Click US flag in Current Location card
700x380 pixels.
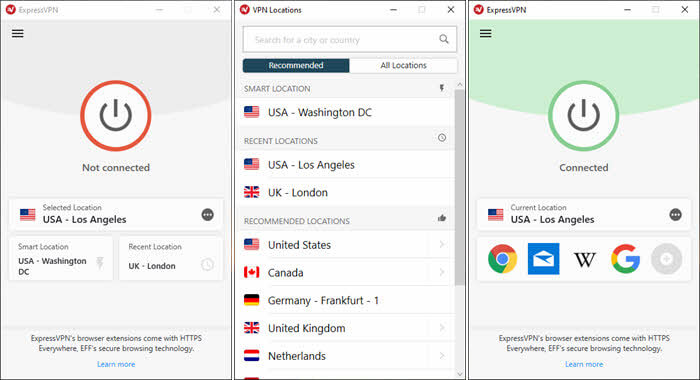(x=496, y=215)
